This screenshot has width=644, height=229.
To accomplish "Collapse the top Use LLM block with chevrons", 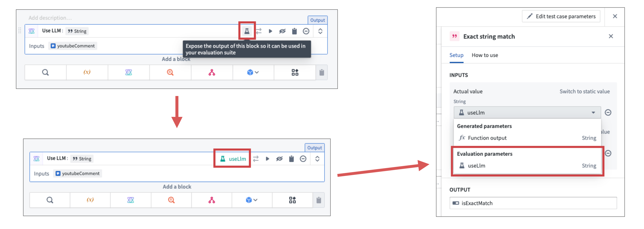I will coord(320,31).
